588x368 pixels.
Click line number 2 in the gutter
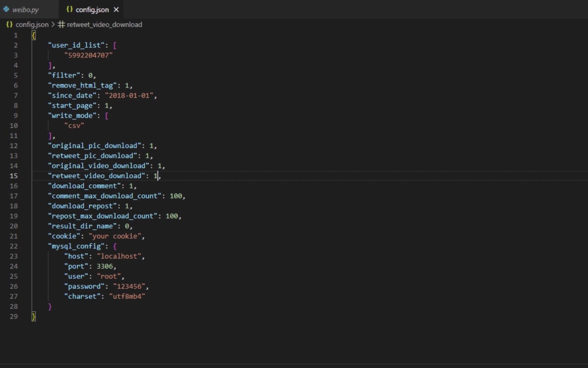tap(16, 45)
